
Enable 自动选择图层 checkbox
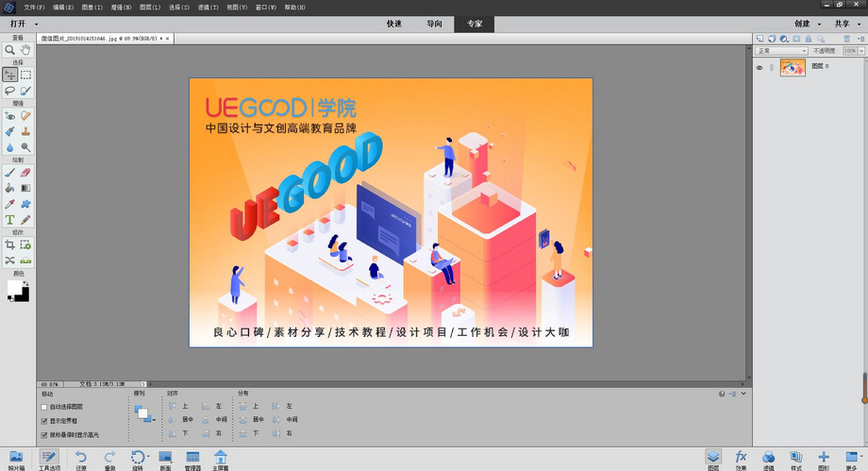point(44,407)
